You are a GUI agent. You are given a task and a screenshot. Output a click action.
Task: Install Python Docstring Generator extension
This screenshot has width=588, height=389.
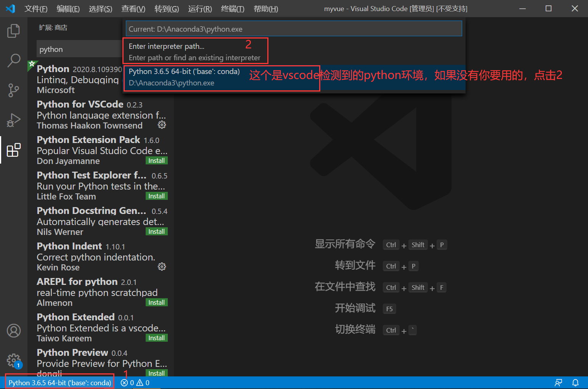pyautogui.click(x=157, y=231)
